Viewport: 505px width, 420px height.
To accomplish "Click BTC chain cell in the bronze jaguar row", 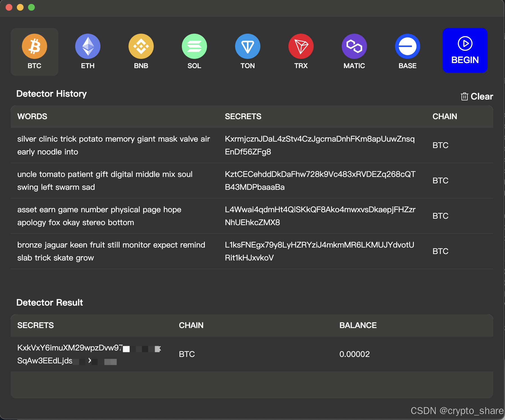I will click(x=440, y=251).
